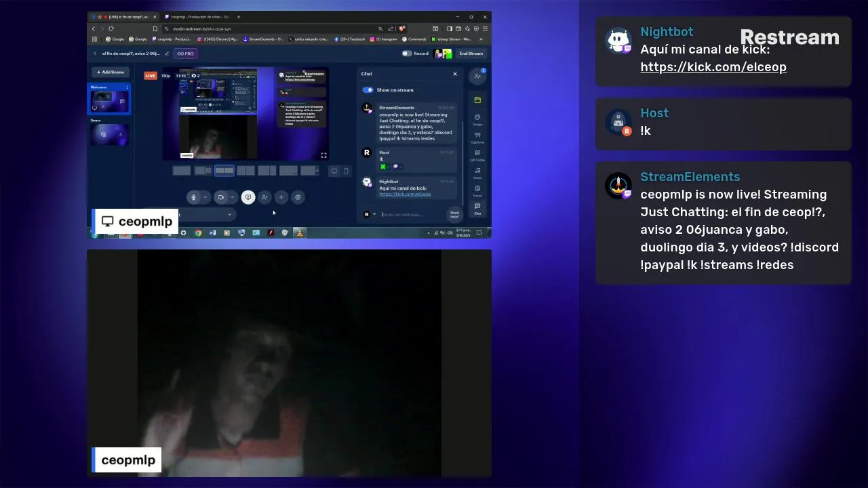Expand microphone options chevron
The height and width of the screenshot is (488, 868).
pos(205,197)
